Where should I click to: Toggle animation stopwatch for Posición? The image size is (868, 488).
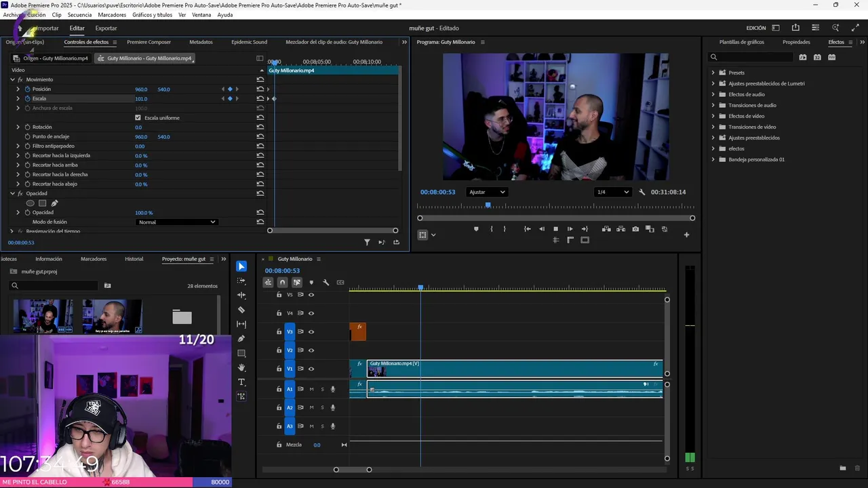tap(28, 89)
